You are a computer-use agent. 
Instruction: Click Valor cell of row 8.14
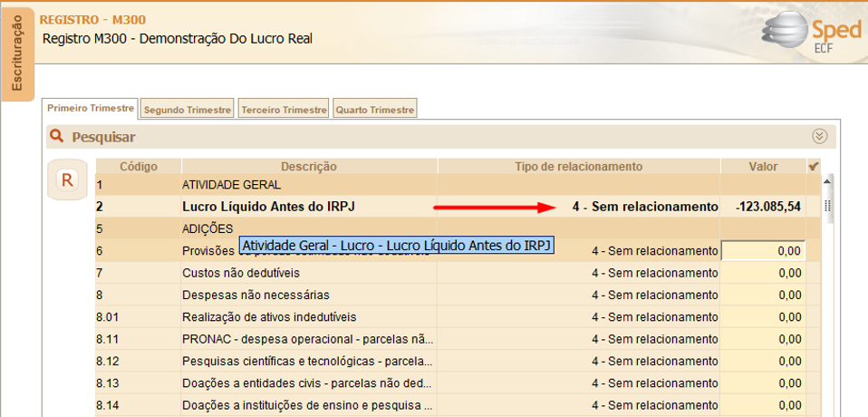[764, 405]
